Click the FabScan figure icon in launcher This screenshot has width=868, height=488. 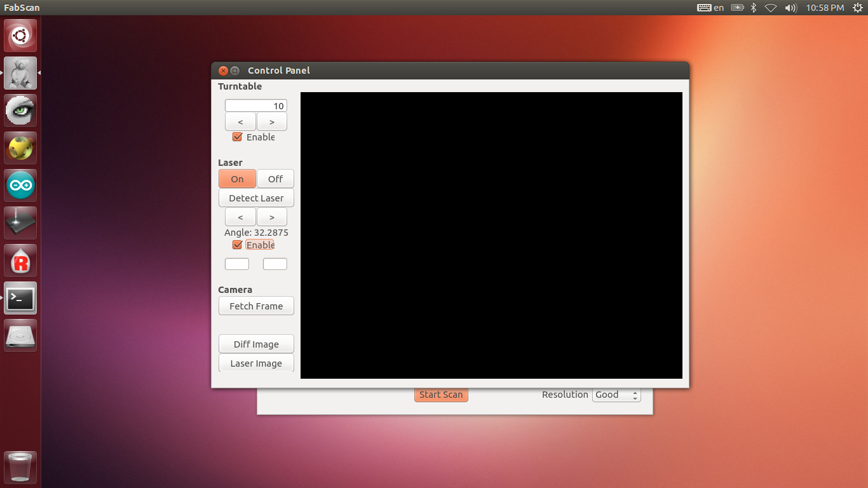coord(20,73)
